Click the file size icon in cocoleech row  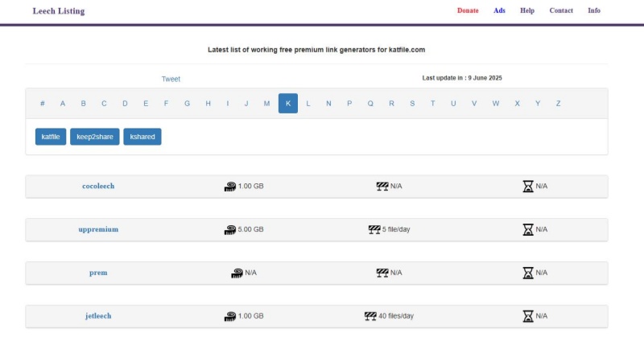click(x=230, y=187)
